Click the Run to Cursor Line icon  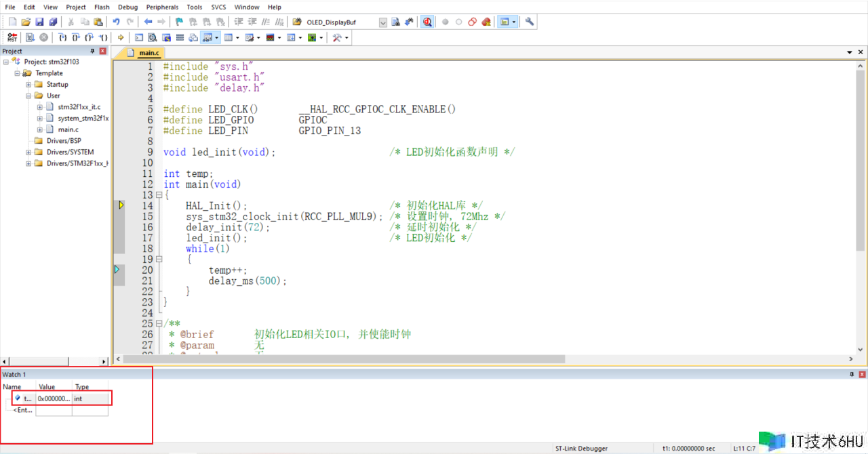coord(104,38)
